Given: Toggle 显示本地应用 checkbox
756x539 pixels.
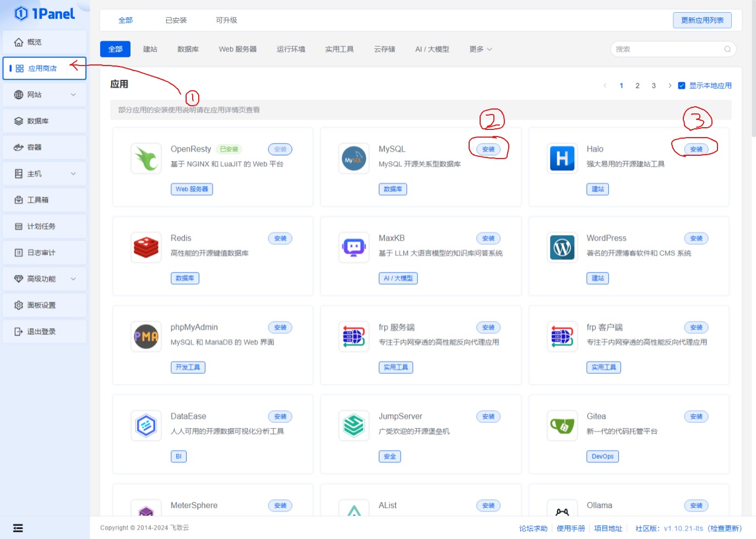Looking at the screenshot, I should (x=682, y=85).
